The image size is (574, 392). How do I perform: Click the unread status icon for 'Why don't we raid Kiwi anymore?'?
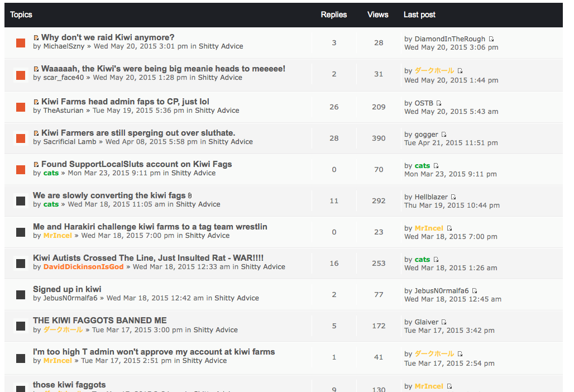(x=21, y=43)
